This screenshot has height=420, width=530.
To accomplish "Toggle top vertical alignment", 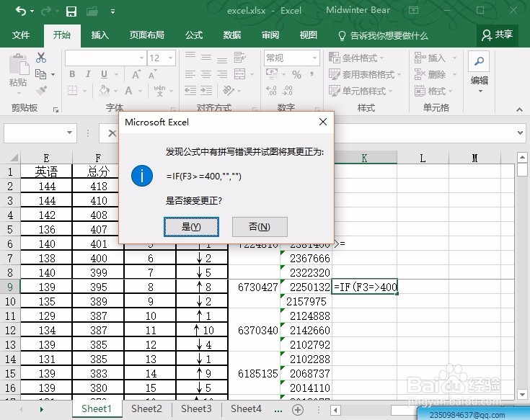I will pyautogui.click(x=190, y=55).
